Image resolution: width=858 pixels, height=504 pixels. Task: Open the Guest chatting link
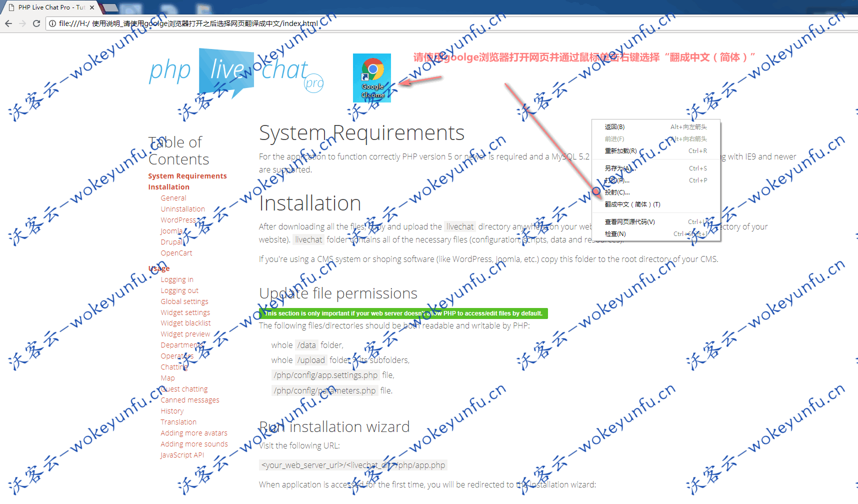[x=184, y=389]
